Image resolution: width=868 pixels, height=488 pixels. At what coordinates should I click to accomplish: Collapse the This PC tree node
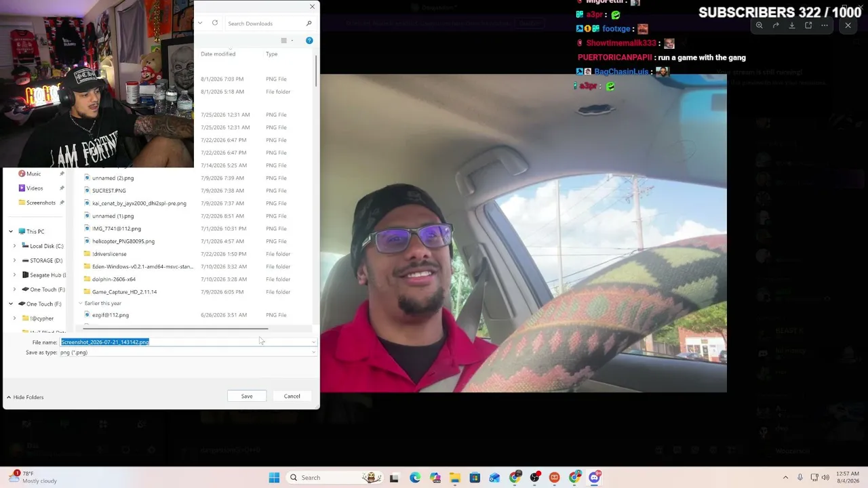[11, 232]
